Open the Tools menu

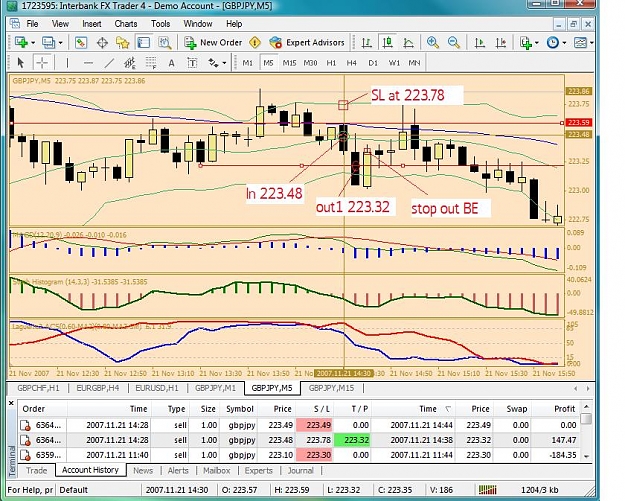click(x=160, y=24)
